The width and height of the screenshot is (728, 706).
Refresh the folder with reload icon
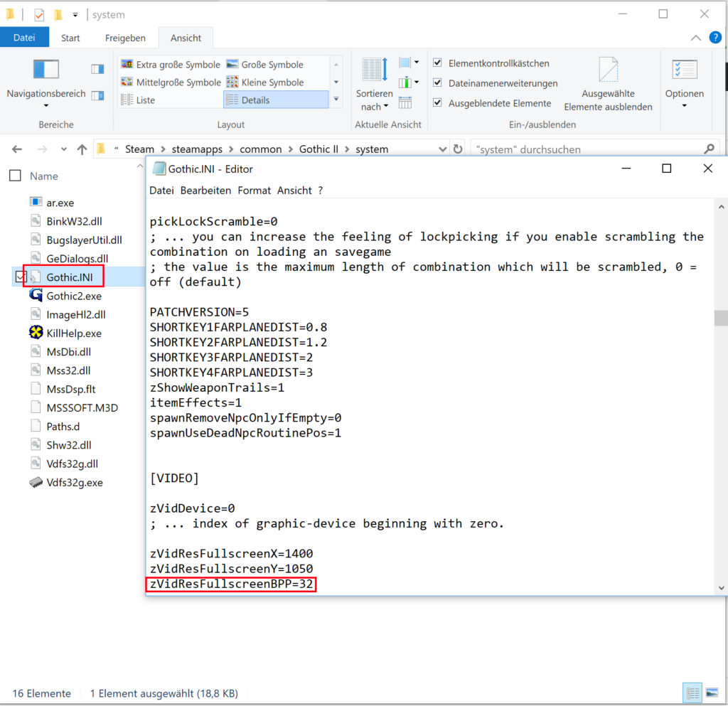(458, 149)
